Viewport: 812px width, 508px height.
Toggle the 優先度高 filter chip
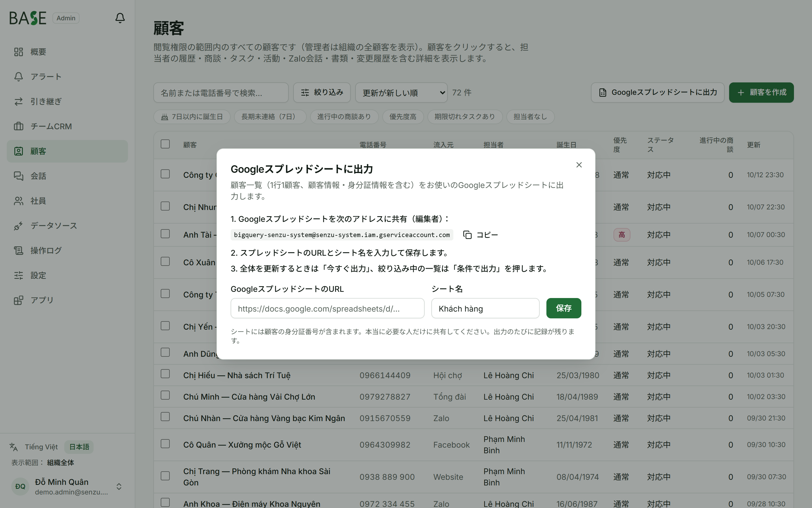[403, 117]
